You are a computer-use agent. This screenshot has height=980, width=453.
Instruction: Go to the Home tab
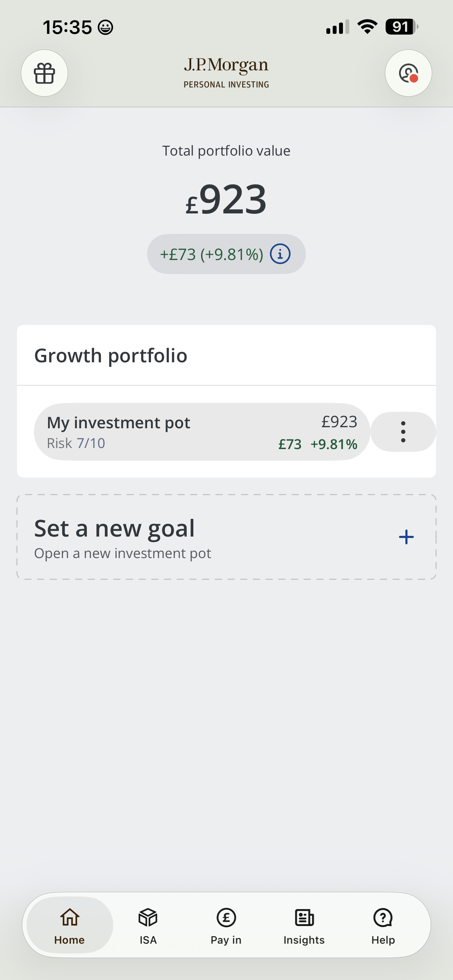(x=70, y=925)
